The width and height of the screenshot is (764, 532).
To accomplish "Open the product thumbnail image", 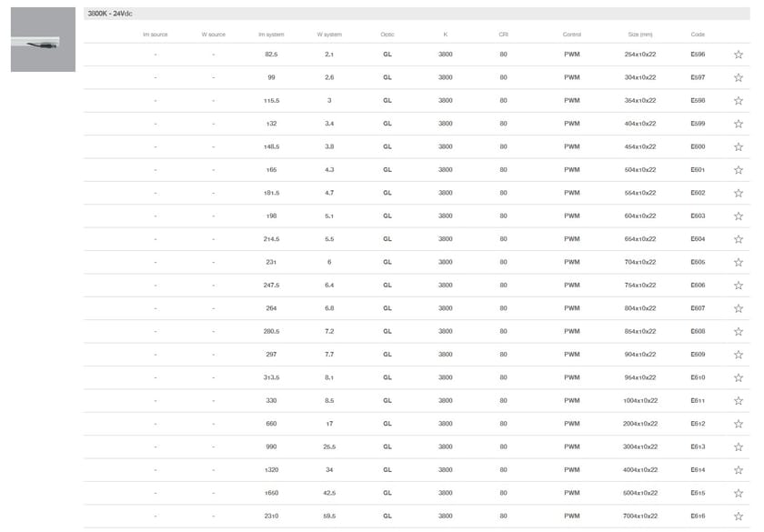I will [x=43, y=40].
